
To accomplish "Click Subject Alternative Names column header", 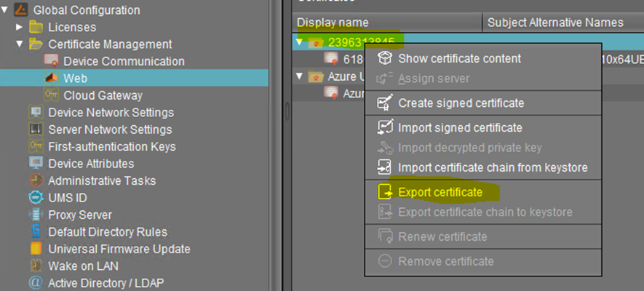I will 555,23.
